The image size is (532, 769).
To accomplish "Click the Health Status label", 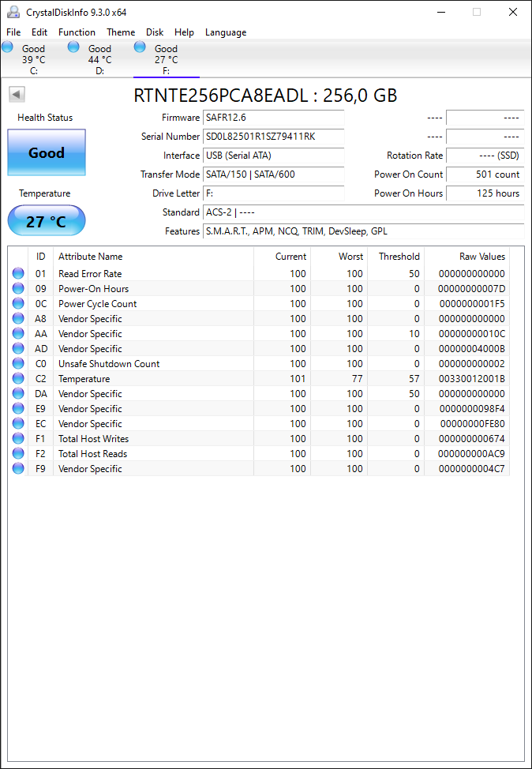I will click(45, 118).
